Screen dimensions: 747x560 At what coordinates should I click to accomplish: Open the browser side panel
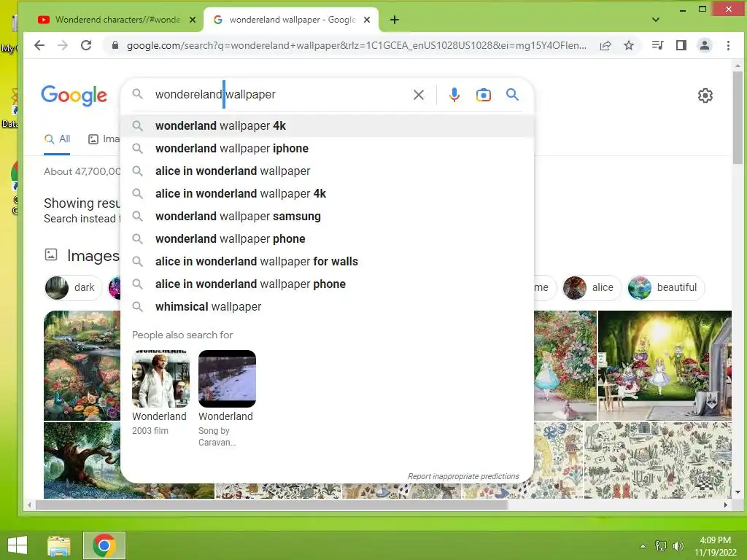tap(681, 45)
